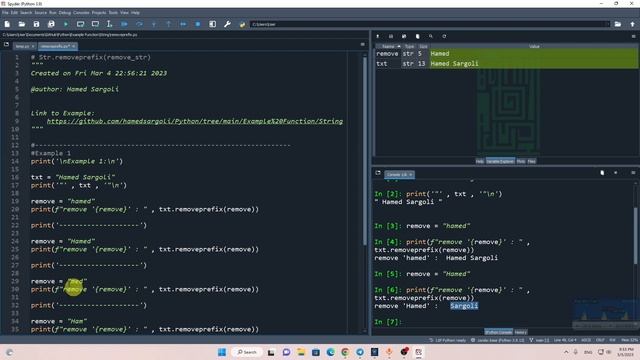640x360 pixels.
Task: Continue execution until next breakpoint
Action: coord(183,24)
